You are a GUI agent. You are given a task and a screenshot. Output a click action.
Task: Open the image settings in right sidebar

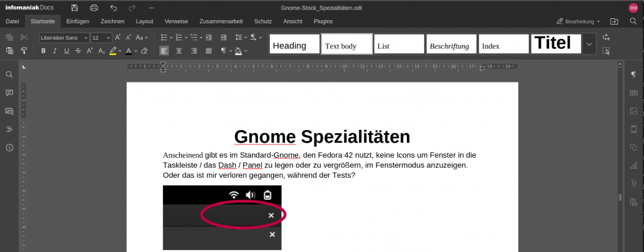point(633,111)
